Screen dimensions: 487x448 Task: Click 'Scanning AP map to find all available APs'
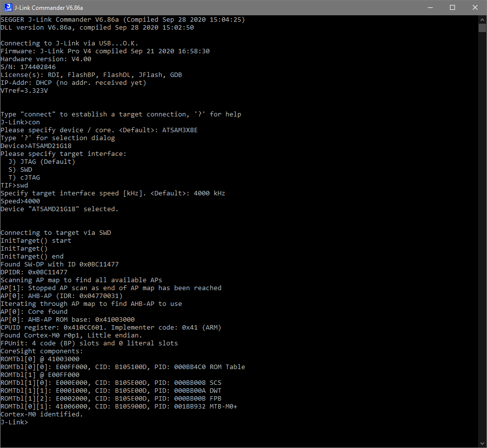coord(81,280)
